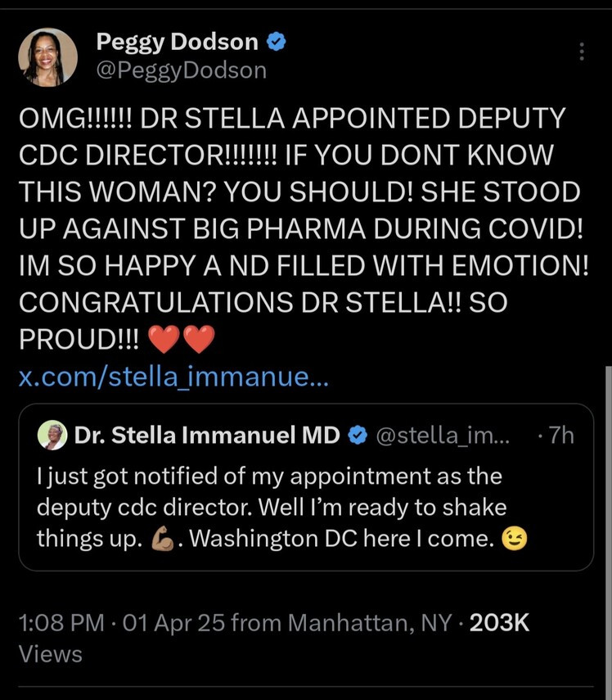Click verified badge beside Peggy Dodson

coord(277,41)
